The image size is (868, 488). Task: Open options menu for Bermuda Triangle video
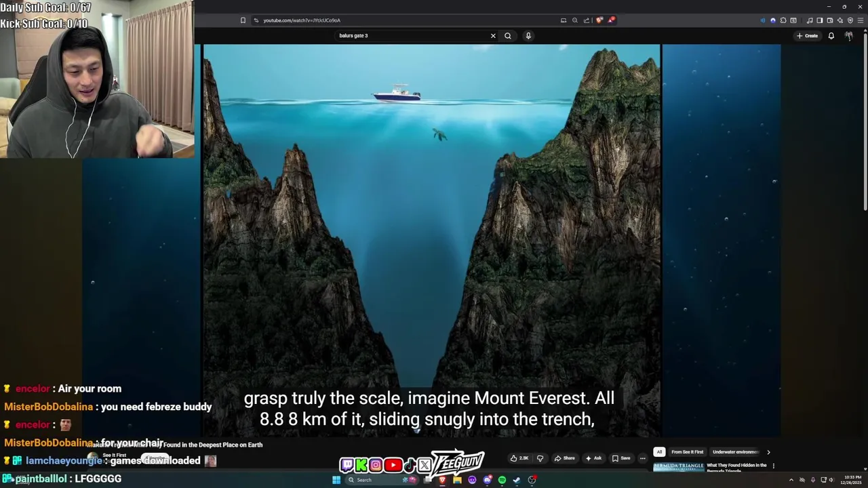pyautogui.click(x=773, y=466)
